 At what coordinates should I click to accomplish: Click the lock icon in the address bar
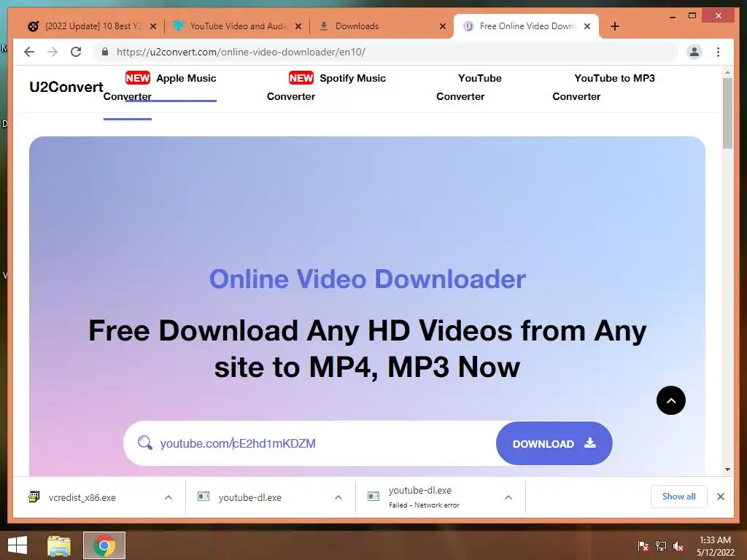click(x=105, y=52)
